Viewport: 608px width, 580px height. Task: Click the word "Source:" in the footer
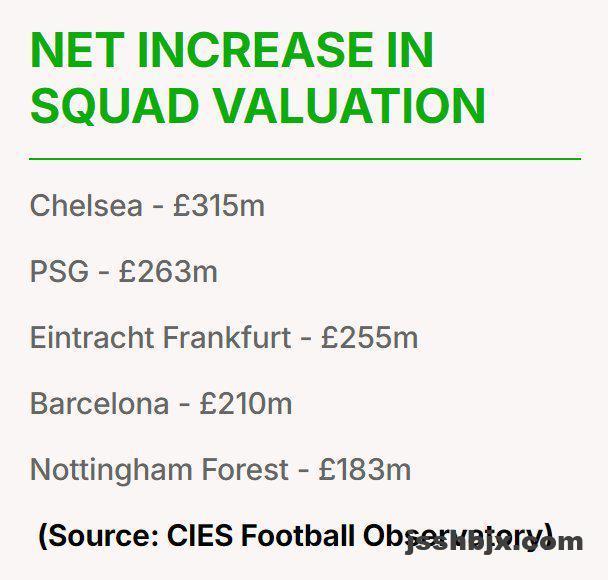coord(96,535)
